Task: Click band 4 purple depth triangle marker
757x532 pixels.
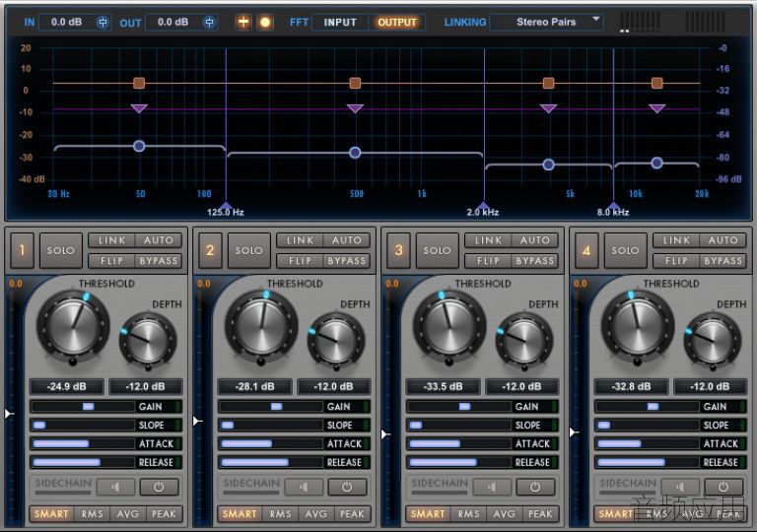Action: pos(657,108)
